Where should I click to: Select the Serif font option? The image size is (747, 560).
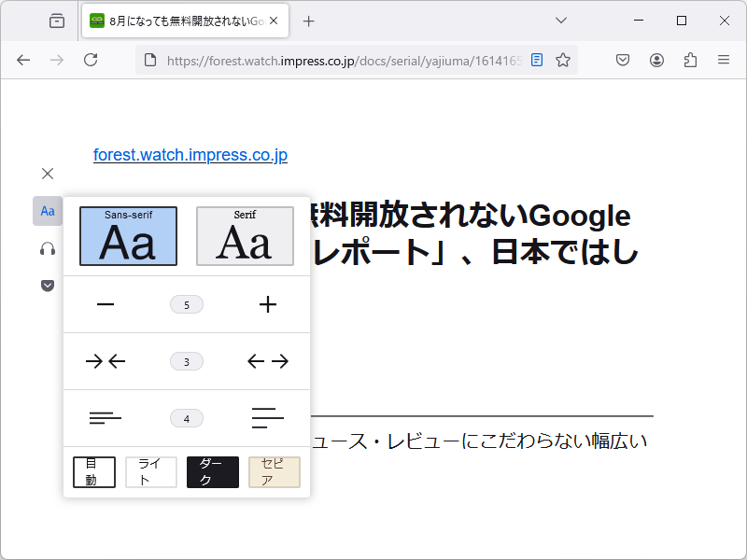click(245, 235)
